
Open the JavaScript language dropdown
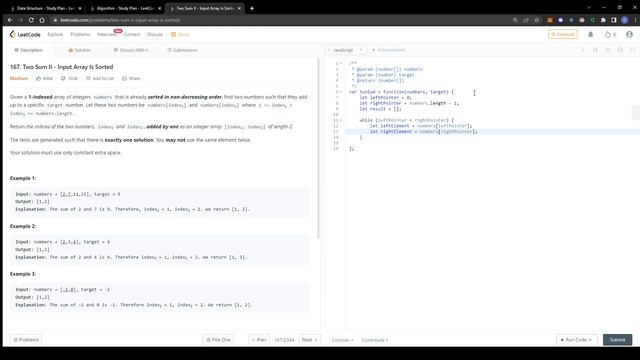346,50
